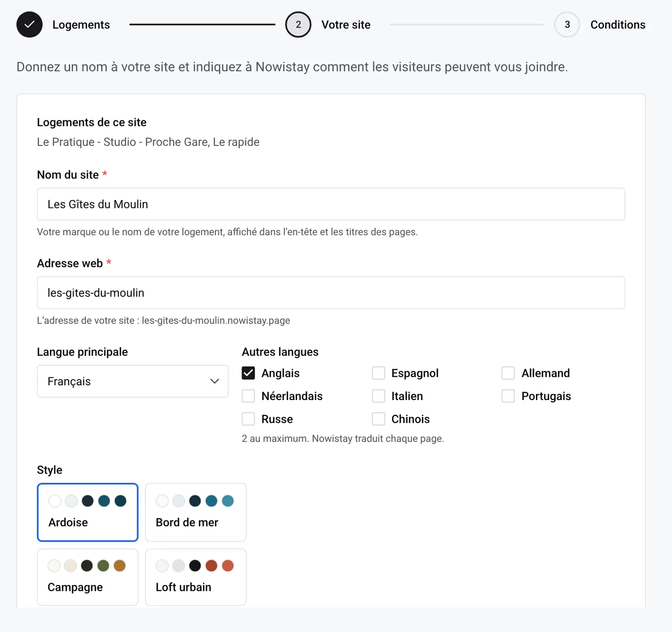Open the Langue principale dropdown
This screenshot has width=672, height=632.
click(133, 381)
